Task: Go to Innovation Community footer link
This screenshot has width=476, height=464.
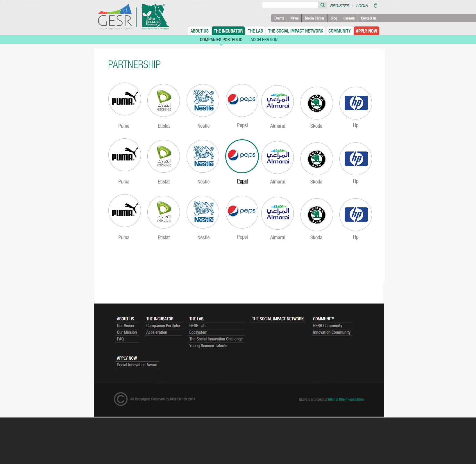Action: click(x=332, y=332)
